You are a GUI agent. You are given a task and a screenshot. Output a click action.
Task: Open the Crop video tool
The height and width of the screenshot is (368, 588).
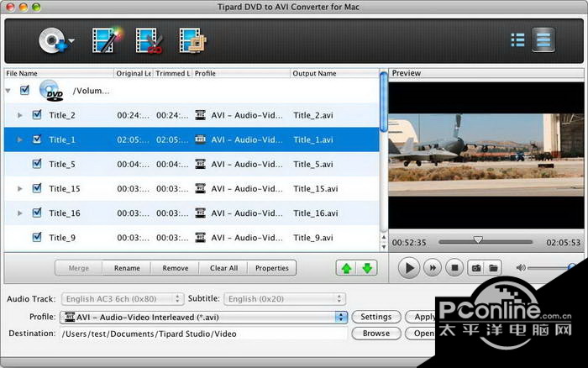(192, 40)
